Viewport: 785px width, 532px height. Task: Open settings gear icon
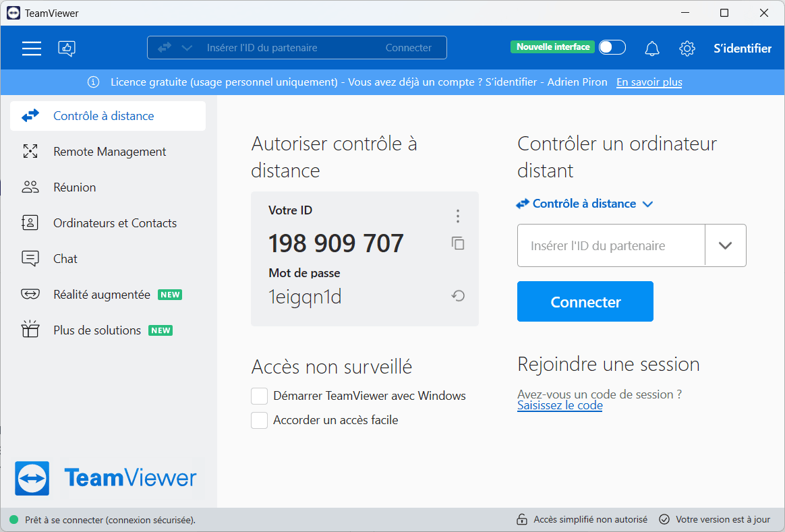[x=687, y=49]
